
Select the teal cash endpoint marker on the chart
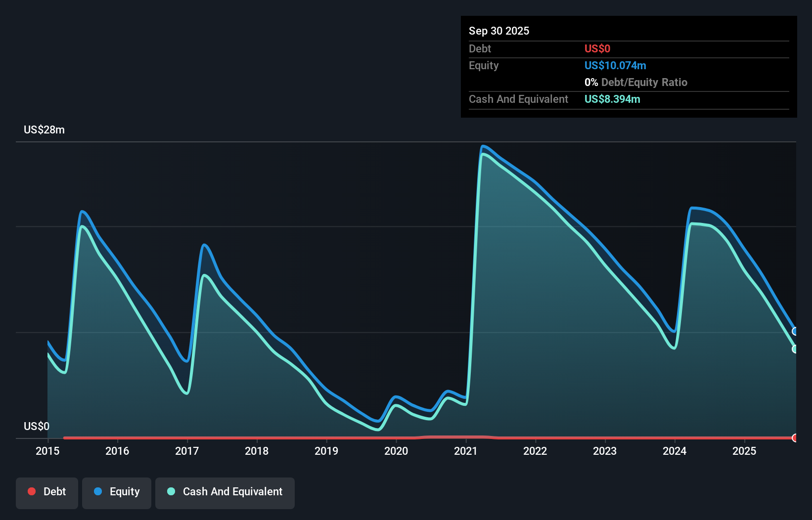coord(795,349)
